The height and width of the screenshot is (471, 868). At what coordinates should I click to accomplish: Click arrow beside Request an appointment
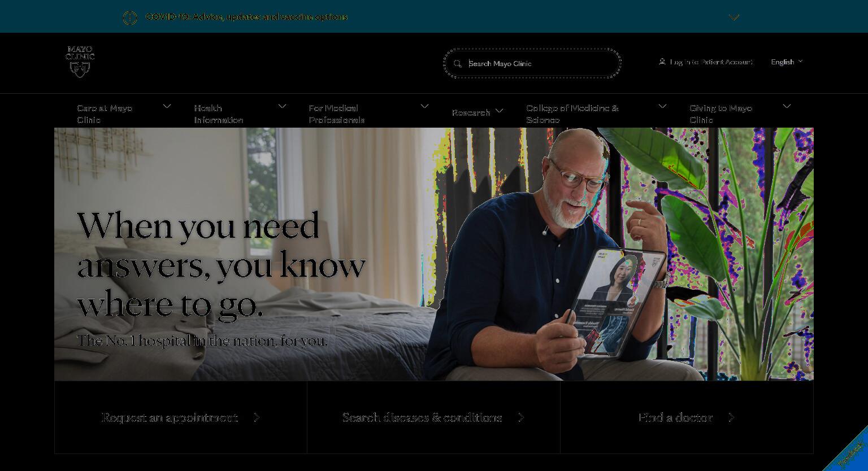257,417
